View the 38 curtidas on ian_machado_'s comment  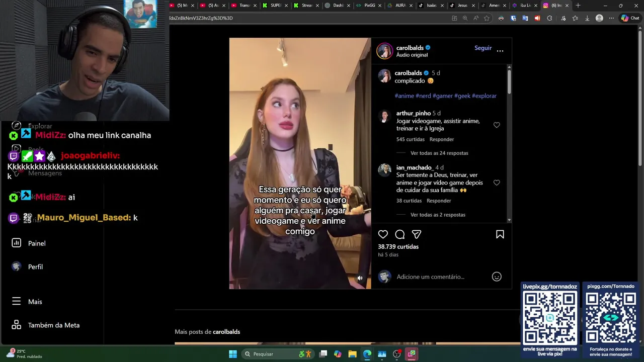[409, 201]
